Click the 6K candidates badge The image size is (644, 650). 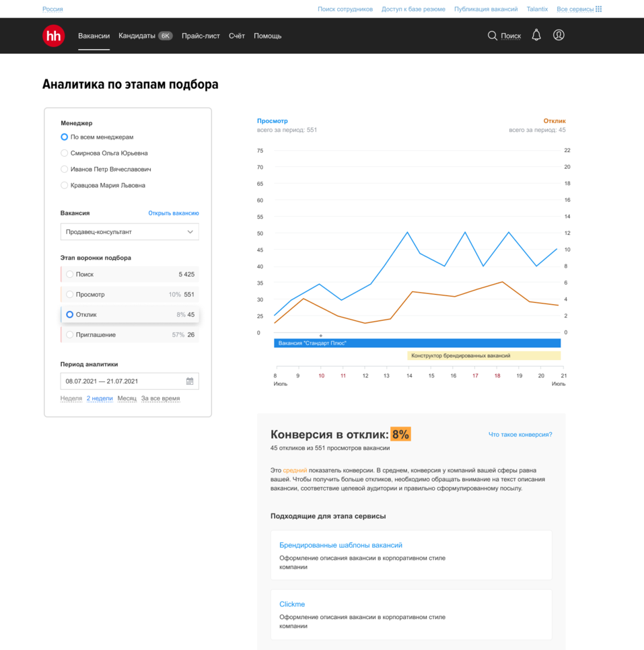tap(166, 36)
